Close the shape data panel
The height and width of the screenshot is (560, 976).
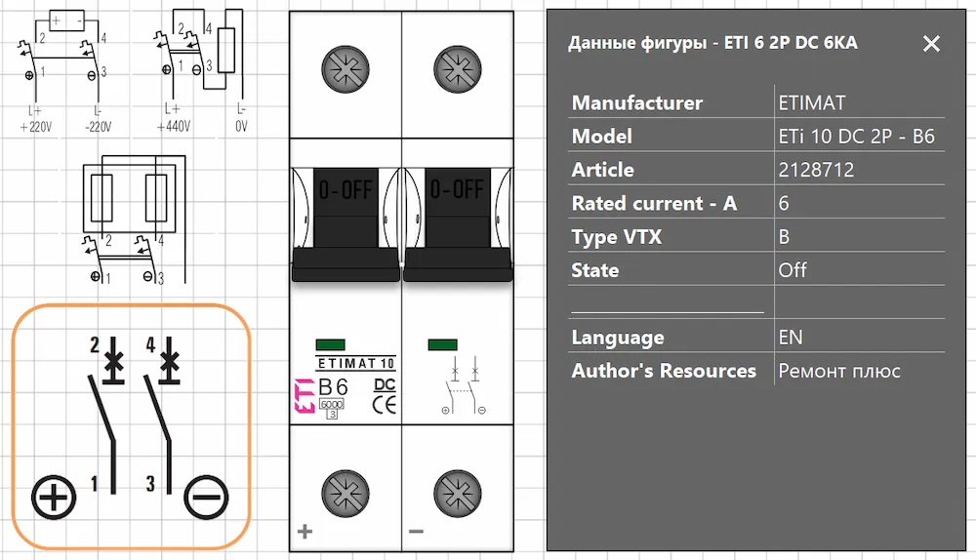click(931, 44)
